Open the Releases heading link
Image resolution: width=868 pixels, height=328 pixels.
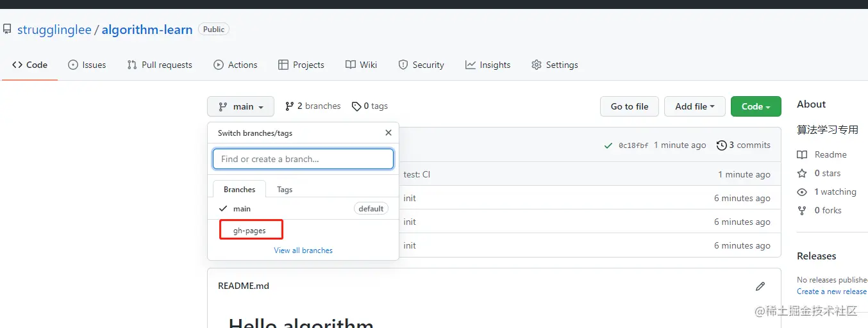[x=817, y=256]
